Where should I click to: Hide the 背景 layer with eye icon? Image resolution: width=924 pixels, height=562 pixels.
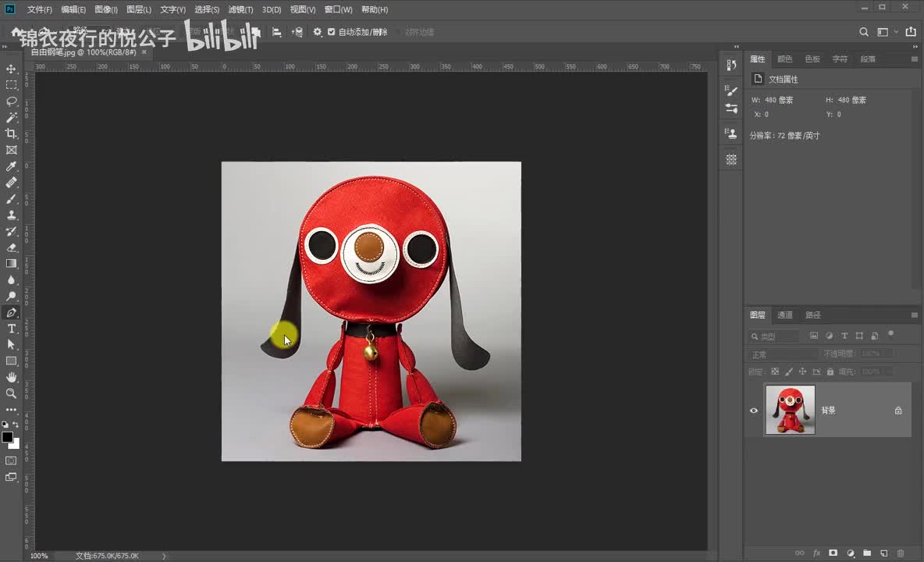(754, 411)
